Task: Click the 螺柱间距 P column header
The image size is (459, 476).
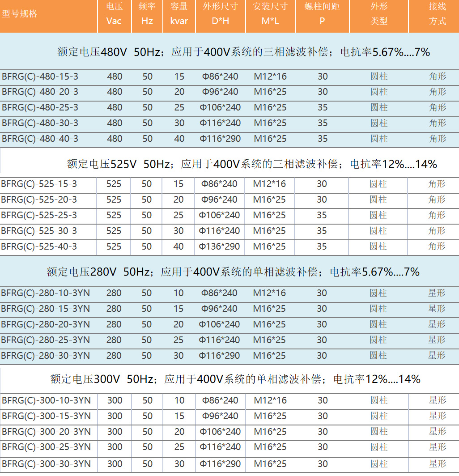Action: [322, 14]
